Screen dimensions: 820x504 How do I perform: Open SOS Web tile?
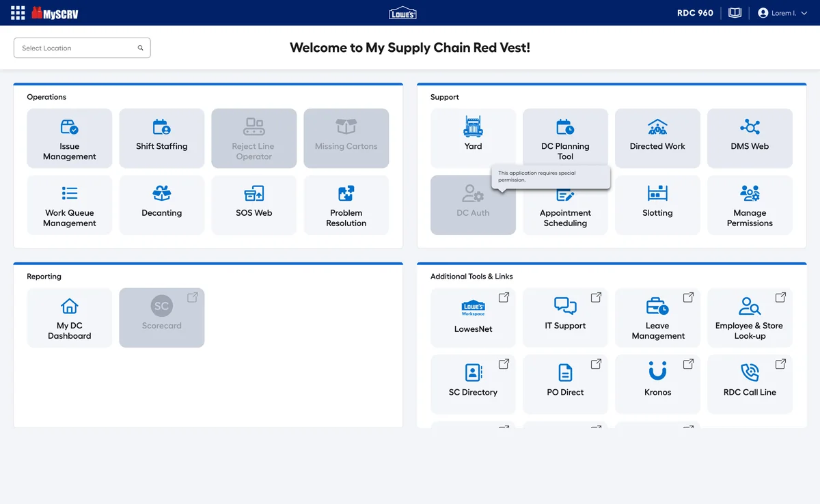(x=254, y=205)
